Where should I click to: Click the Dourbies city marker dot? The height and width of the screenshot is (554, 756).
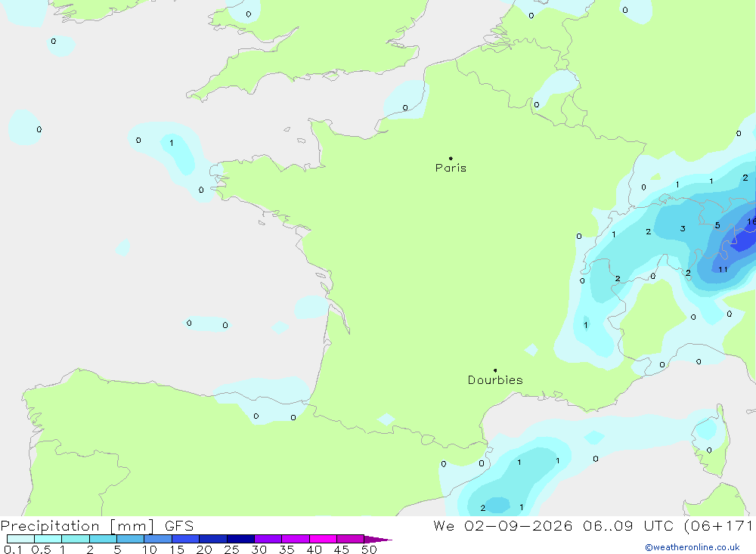[495, 370]
